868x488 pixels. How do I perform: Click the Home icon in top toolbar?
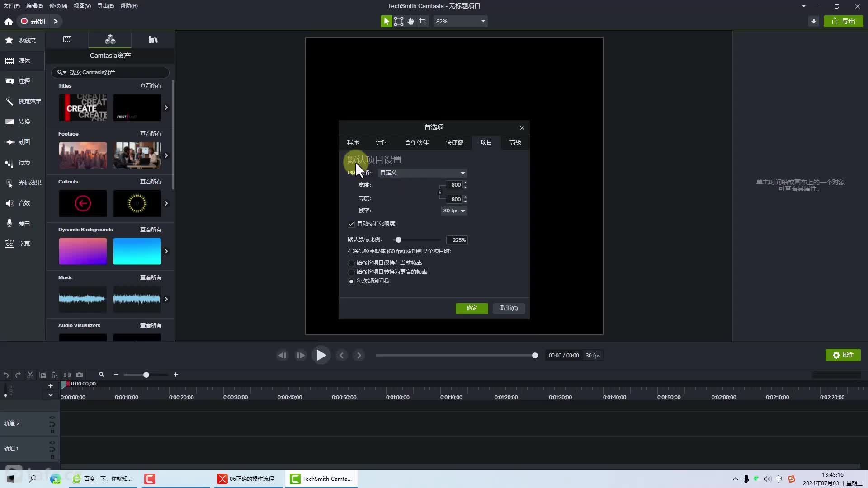(x=8, y=21)
